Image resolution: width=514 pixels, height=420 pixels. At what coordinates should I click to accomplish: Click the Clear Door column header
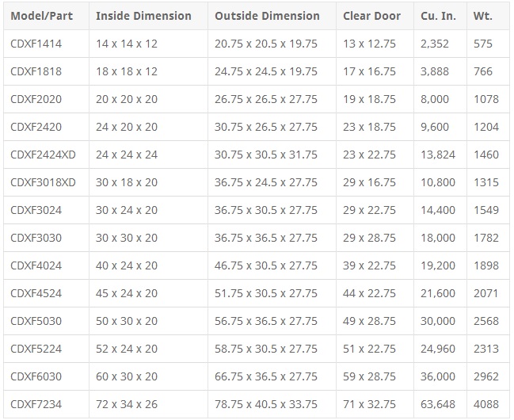[371, 16]
